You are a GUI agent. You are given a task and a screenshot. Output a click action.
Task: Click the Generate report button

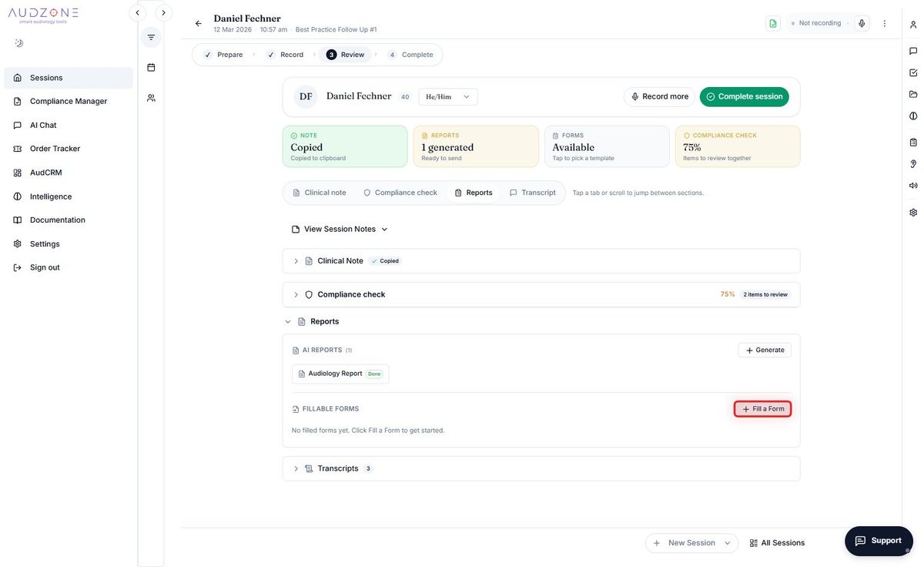pyautogui.click(x=765, y=350)
